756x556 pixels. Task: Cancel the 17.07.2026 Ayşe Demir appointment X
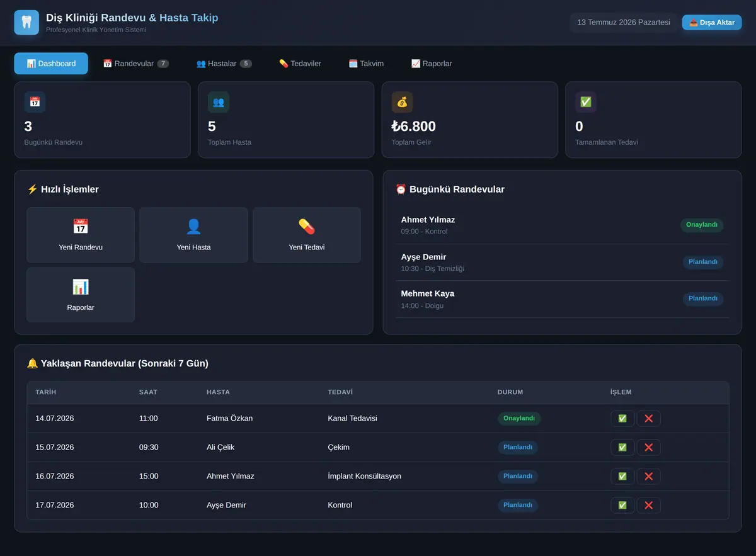click(x=648, y=506)
